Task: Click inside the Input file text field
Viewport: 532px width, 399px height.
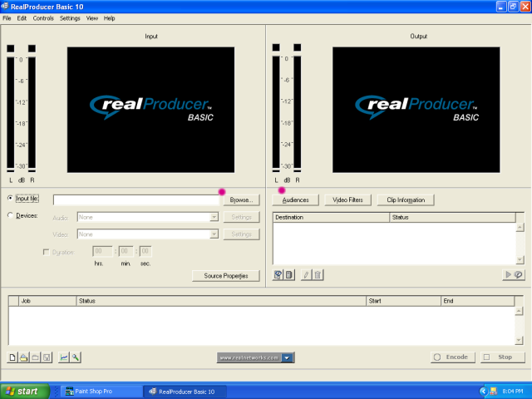Action: point(136,199)
